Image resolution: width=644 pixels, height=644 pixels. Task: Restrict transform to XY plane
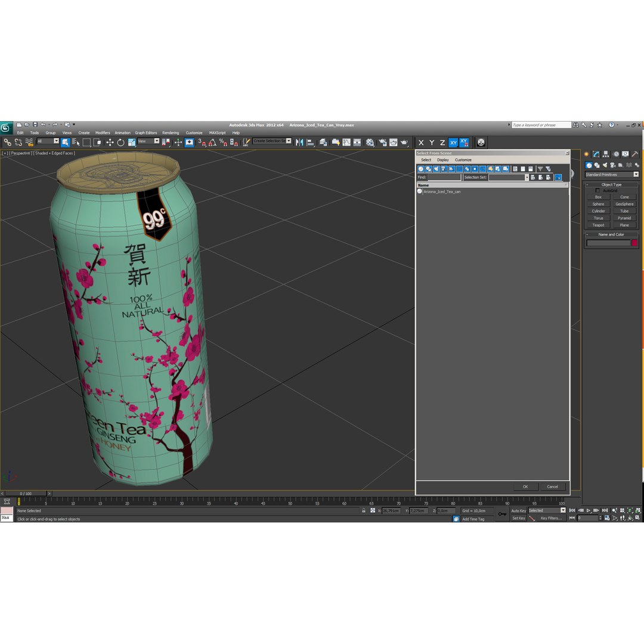coord(453,143)
